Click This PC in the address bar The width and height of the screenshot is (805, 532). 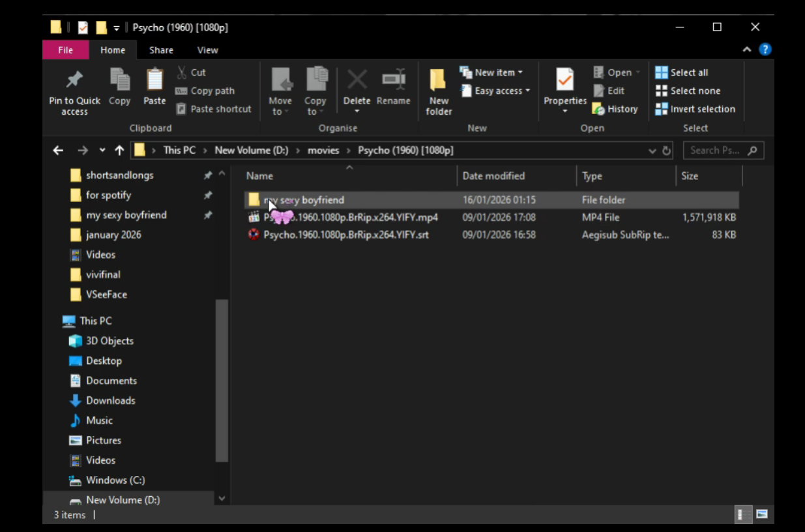[x=179, y=150]
